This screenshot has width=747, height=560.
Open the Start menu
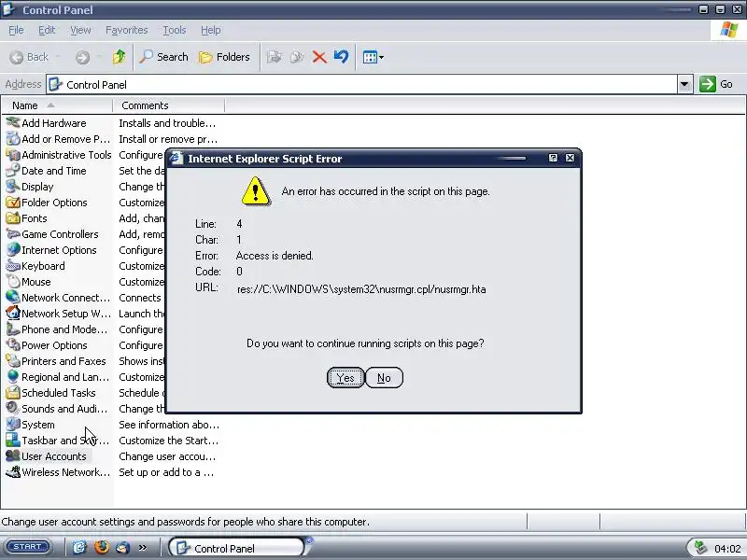pyautogui.click(x=28, y=547)
